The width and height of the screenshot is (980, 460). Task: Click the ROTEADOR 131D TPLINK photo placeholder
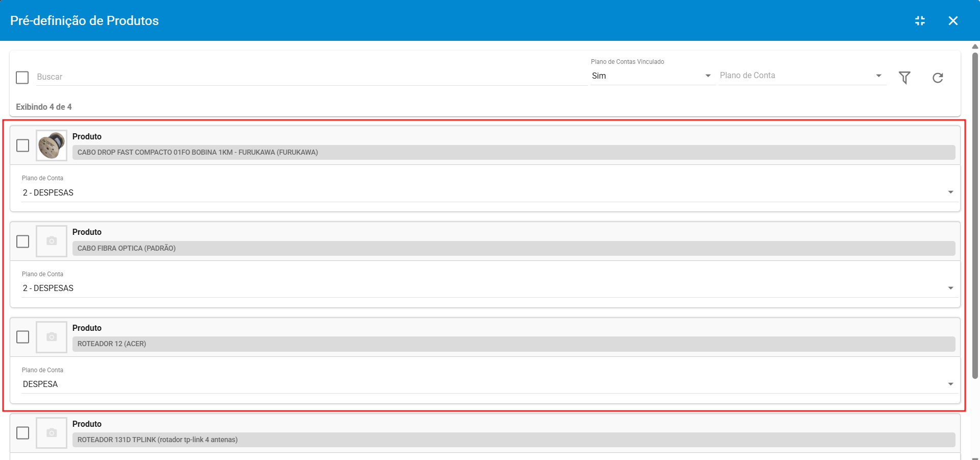[x=52, y=433]
